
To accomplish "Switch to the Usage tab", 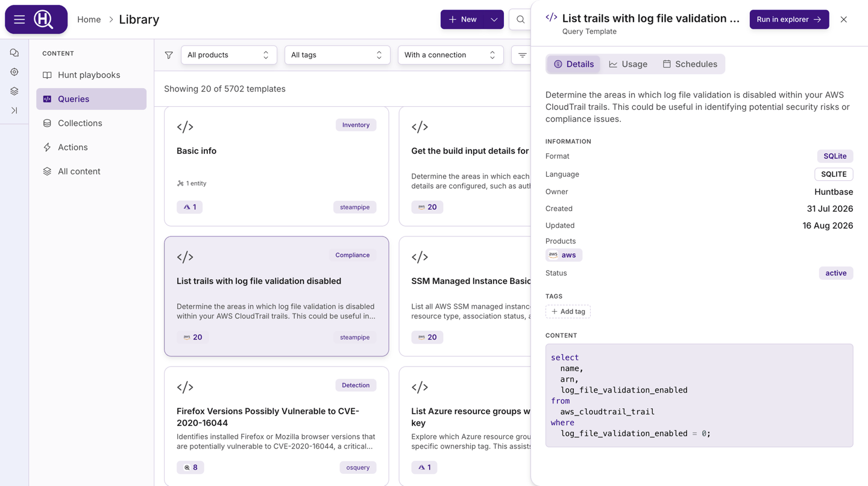I will coord(628,64).
